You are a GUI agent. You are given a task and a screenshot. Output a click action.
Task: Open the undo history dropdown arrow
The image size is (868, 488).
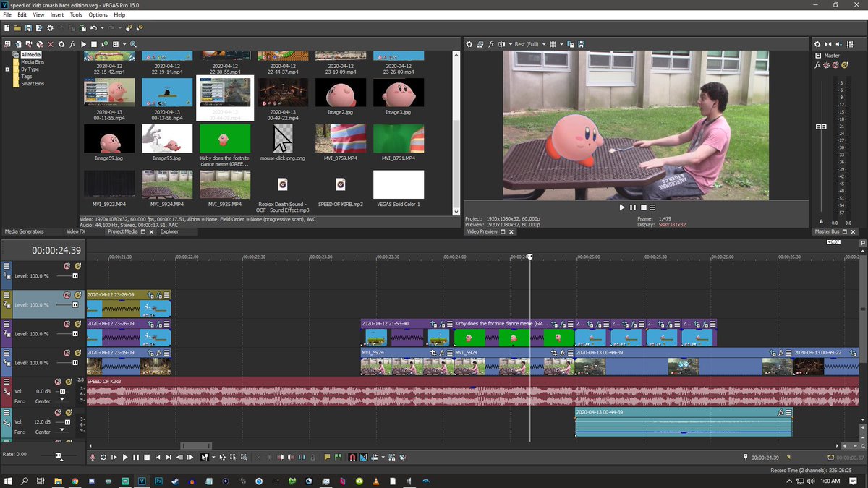(102, 28)
